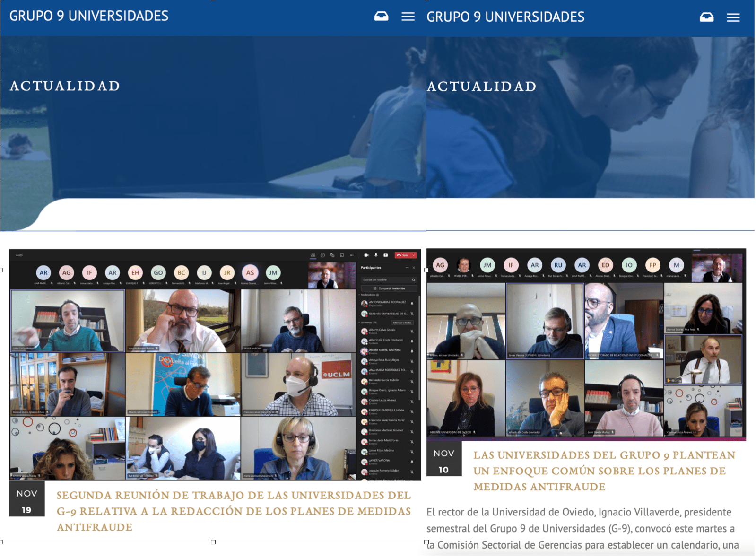Open the hamburger menu on the right page header
Screen dimensions: 756x559
pos(733,18)
